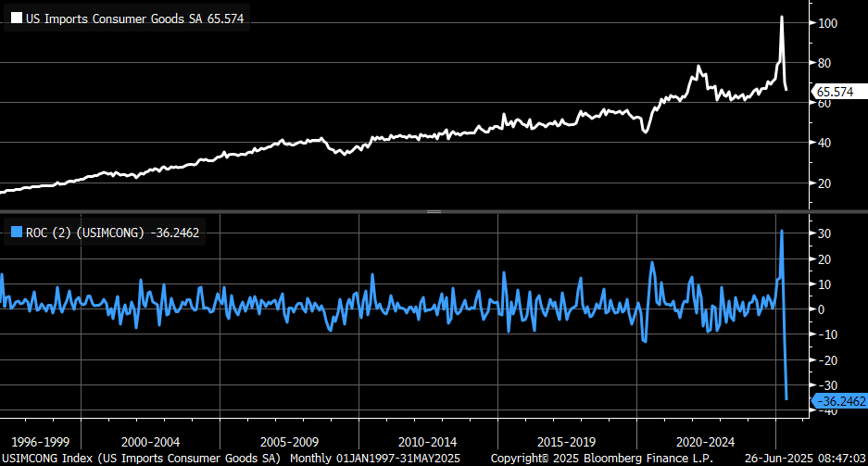Click the 26-Jun-2025 08:47:03 timestamp

pos(805,459)
